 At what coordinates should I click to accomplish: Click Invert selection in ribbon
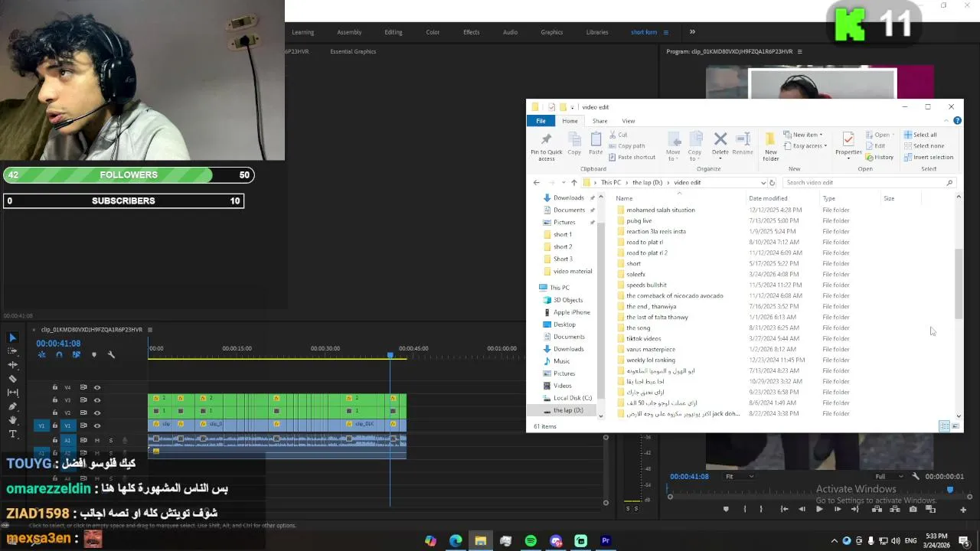pyautogui.click(x=928, y=157)
